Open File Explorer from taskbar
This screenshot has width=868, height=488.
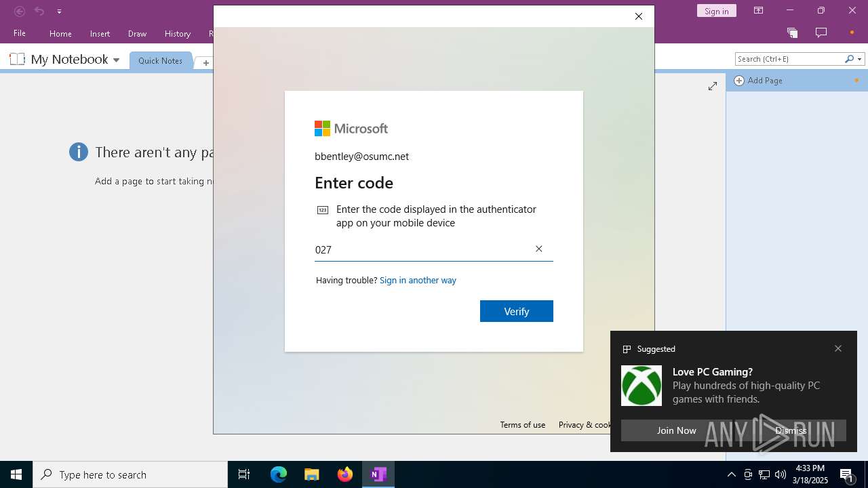click(x=312, y=474)
